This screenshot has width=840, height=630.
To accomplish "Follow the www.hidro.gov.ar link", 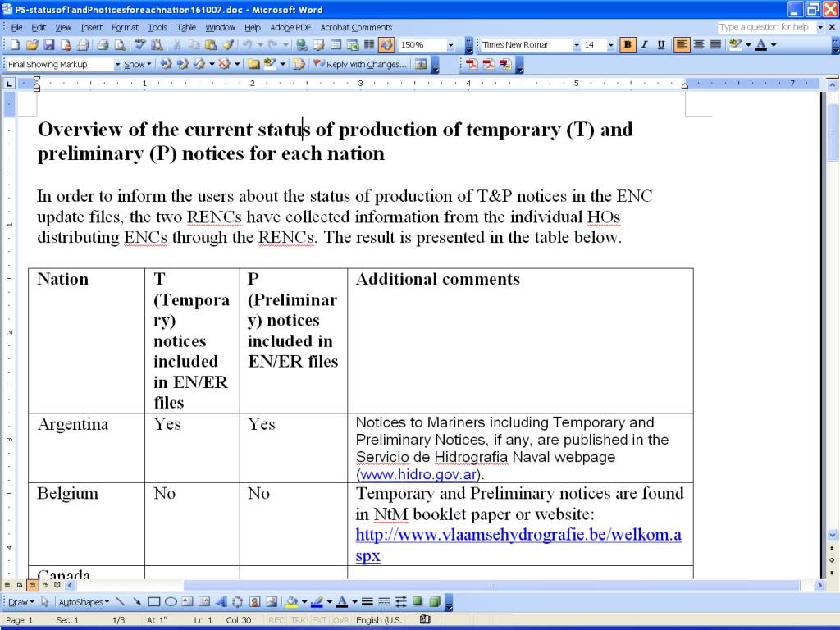I will click(x=418, y=474).
